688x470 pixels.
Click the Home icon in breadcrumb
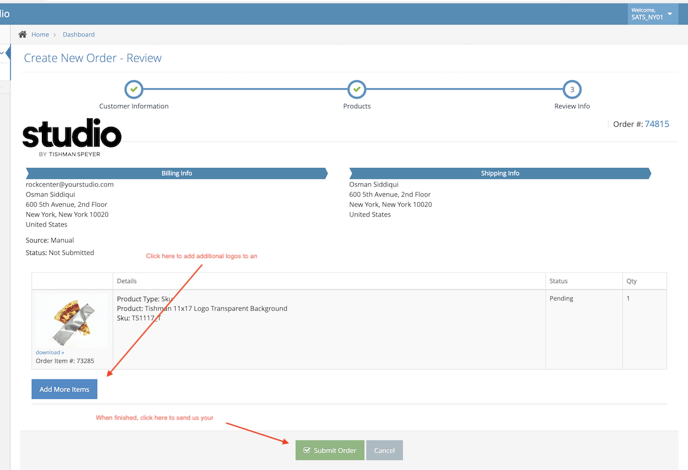pyautogui.click(x=23, y=34)
